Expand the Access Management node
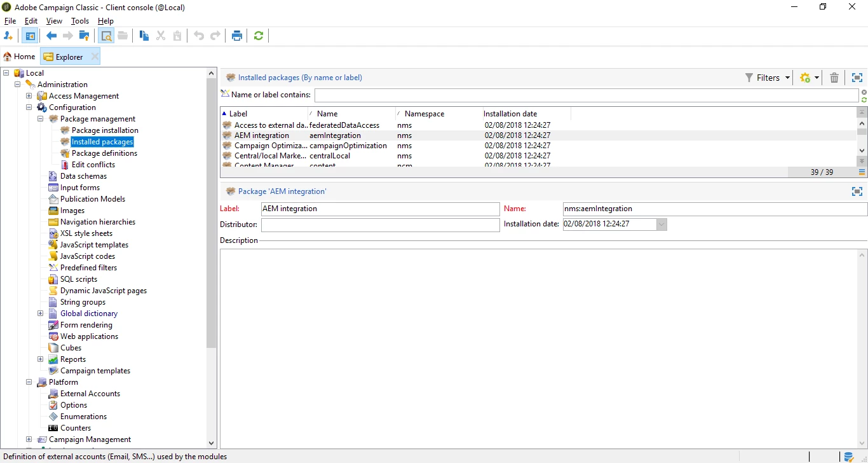This screenshot has width=868, height=463. point(29,96)
